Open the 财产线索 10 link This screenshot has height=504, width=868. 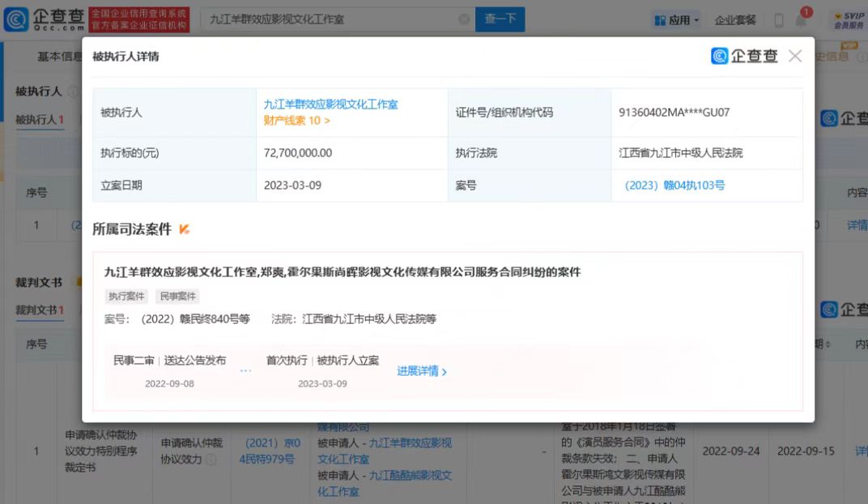pos(296,121)
